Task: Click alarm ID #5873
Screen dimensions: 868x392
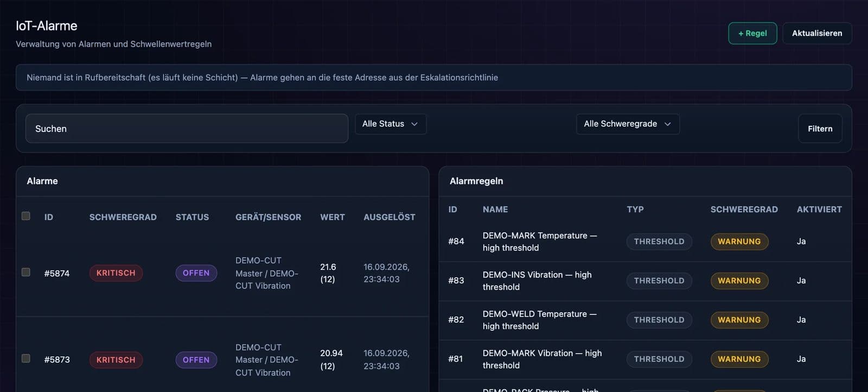Action: (x=57, y=359)
